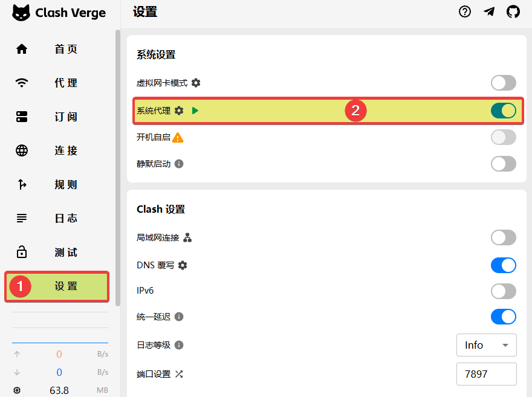
Task: Toggle the 虚拟网卡模式 switch
Action: (x=504, y=83)
